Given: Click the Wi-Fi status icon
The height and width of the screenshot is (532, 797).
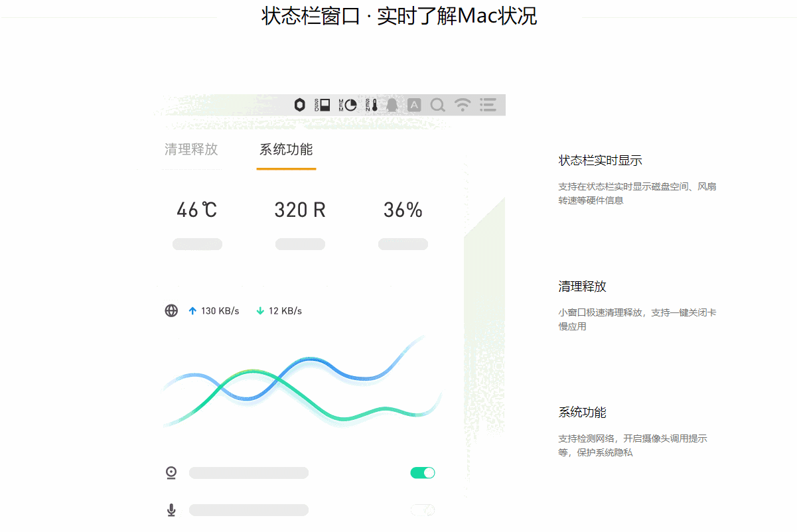Looking at the screenshot, I should 462,105.
